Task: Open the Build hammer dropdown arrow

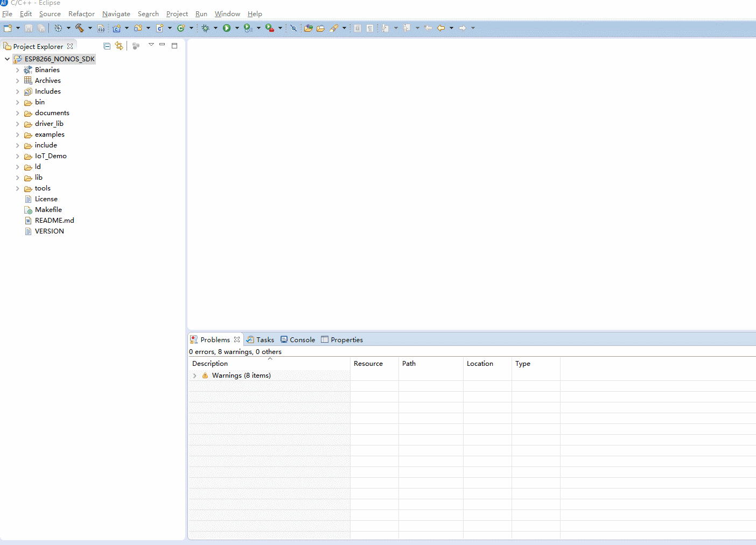Action: pos(90,28)
